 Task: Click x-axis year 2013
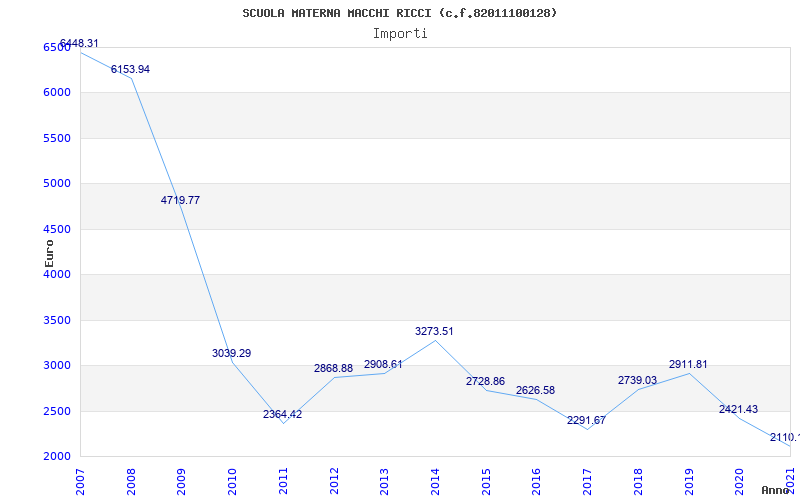click(x=384, y=481)
